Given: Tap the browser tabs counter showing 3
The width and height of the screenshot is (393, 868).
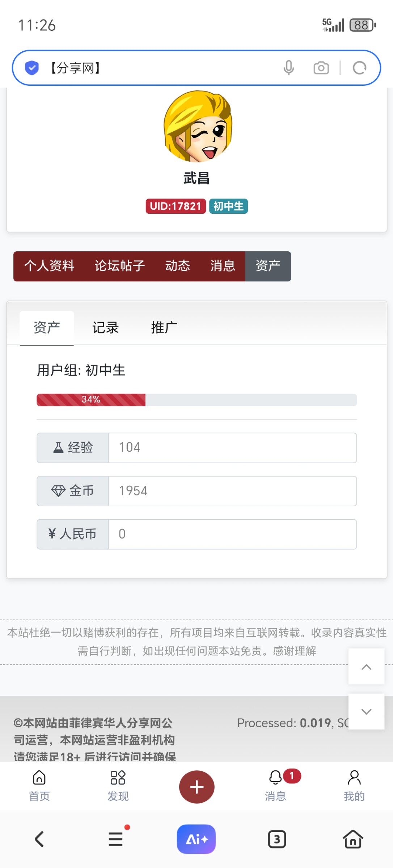Looking at the screenshot, I should (x=276, y=839).
